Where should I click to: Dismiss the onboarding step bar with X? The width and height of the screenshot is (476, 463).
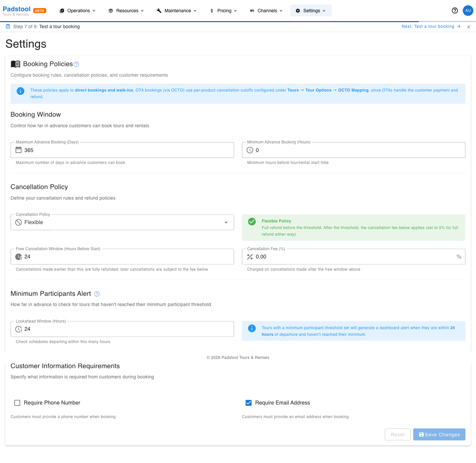[x=469, y=27]
